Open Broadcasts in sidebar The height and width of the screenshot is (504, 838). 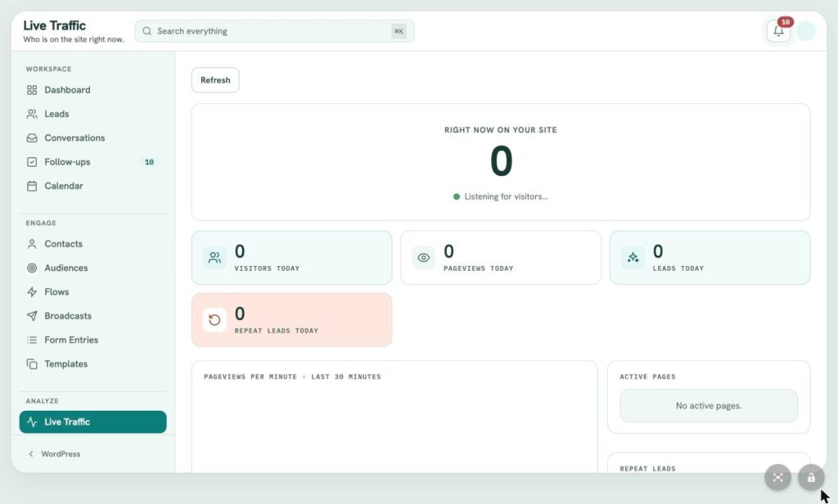pos(92,316)
